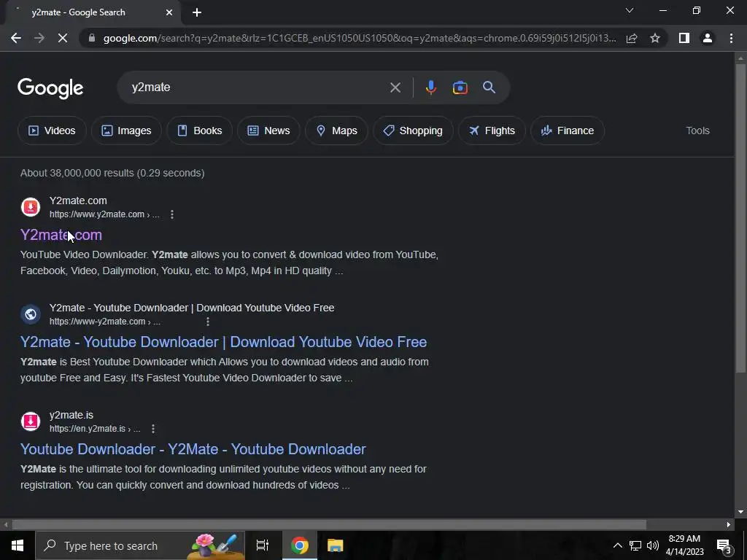Open more options for www-y2mate.com result

(x=208, y=322)
